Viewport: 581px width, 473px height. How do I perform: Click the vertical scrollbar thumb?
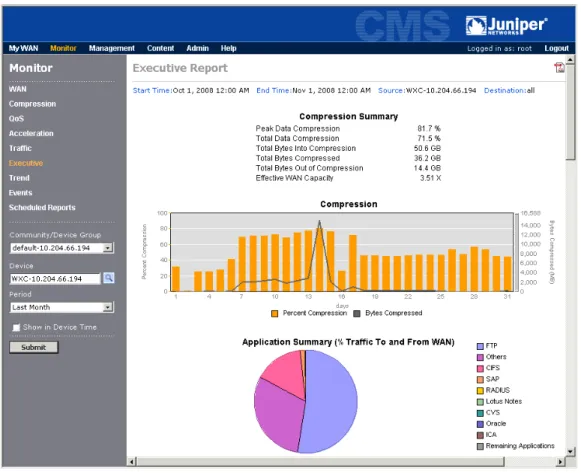(570, 112)
